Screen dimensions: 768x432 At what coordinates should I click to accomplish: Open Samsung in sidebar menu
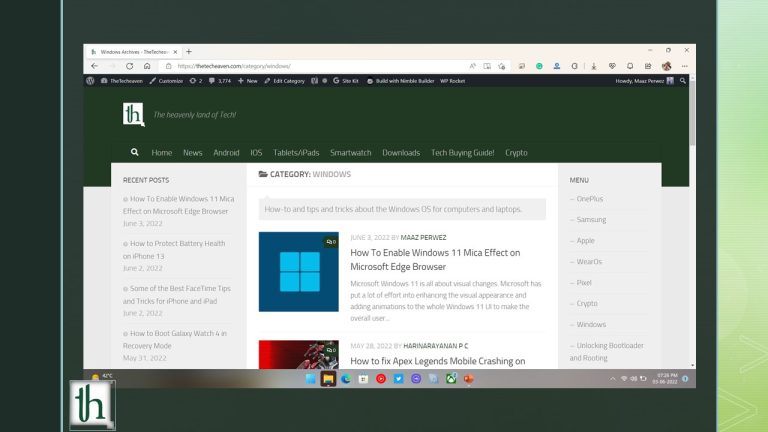[x=591, y=219]
